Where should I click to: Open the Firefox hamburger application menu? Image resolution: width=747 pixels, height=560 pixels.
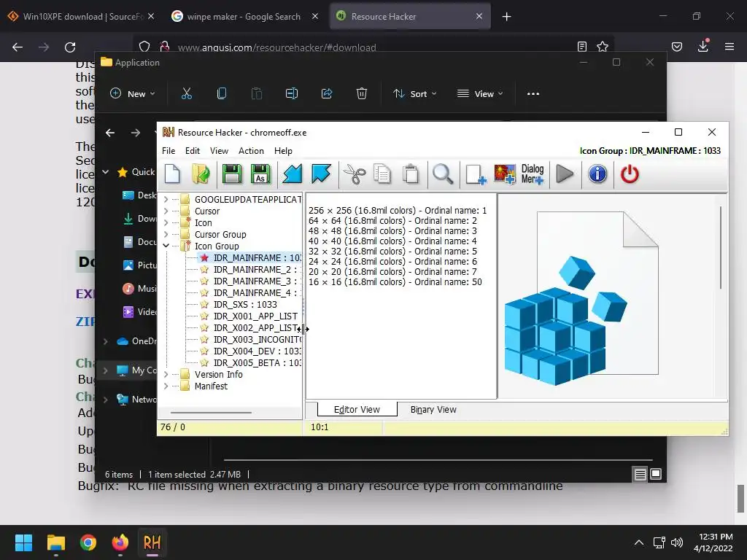tap(729, 47)
